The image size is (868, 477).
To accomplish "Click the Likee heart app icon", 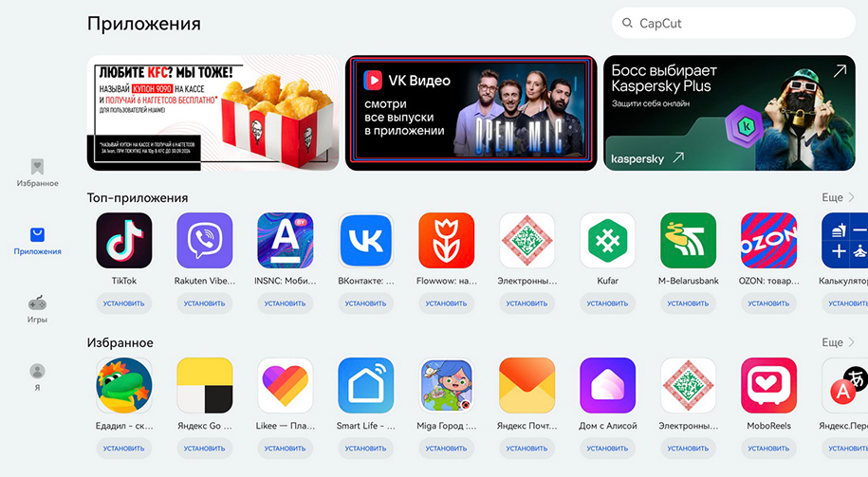I will click(x=286, y=386).
